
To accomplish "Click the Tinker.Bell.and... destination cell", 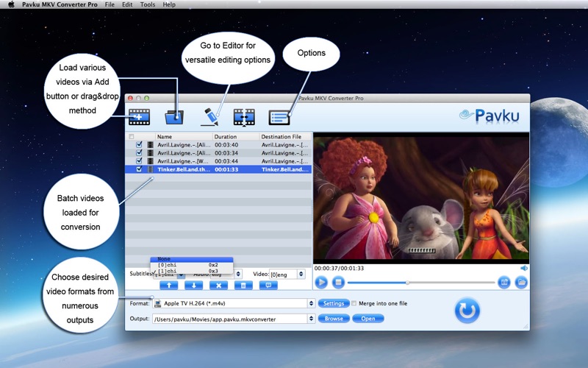I will tap(285, 169).
